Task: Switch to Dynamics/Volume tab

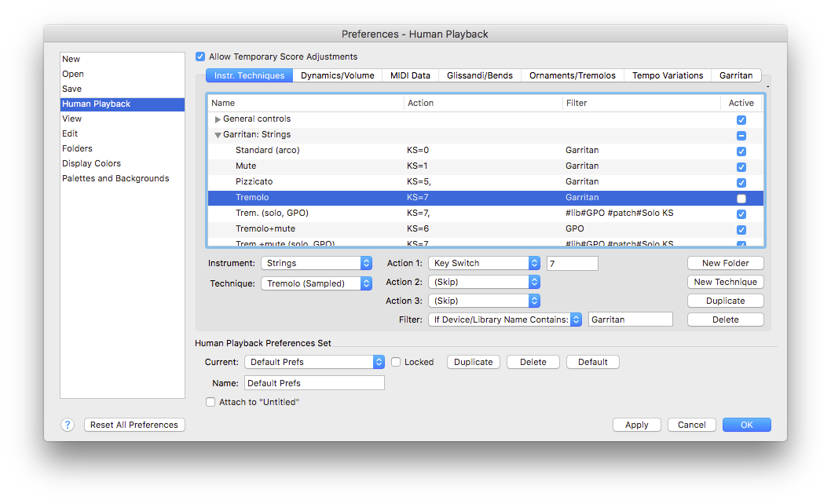Action: [x=338, y=75]
